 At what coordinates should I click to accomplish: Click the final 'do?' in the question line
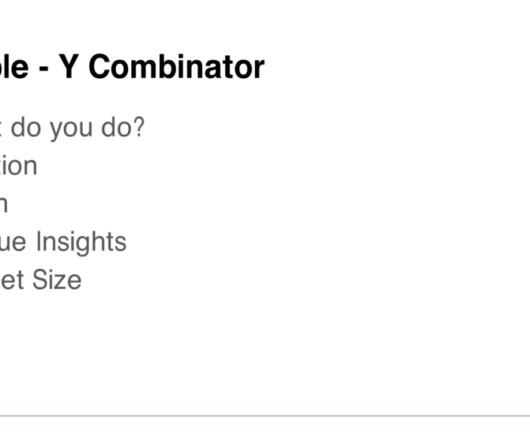[x=123, y=127]
